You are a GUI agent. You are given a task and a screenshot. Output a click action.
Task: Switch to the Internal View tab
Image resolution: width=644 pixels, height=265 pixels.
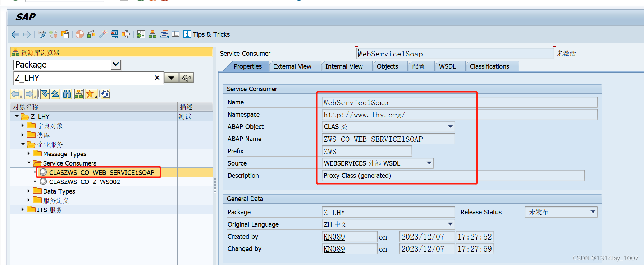[x=344, y=66]
